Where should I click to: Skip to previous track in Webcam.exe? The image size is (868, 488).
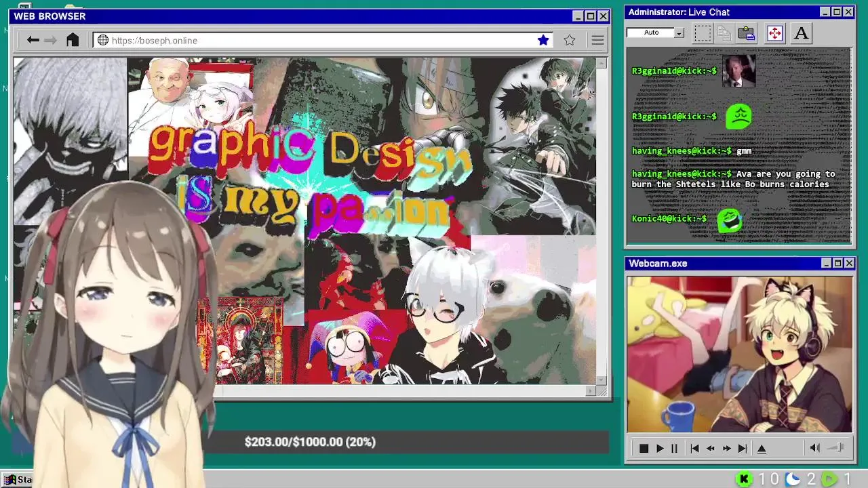[x=694, y=449]
